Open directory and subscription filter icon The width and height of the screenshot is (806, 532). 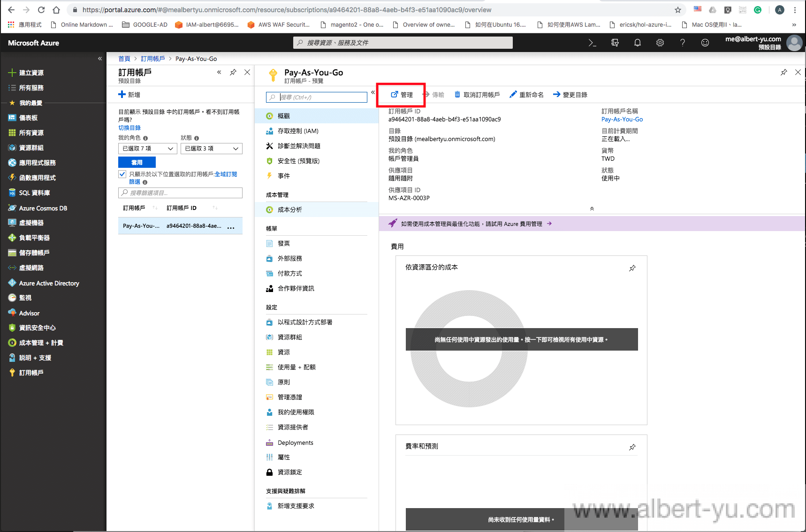pyautogui.click(x=615, y=43)
